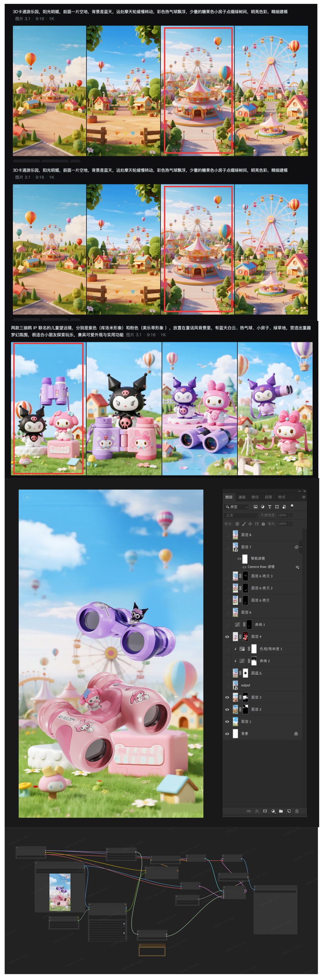
Task: Create new fill or adjustment layer icon
Action: [x=273, y=811]
